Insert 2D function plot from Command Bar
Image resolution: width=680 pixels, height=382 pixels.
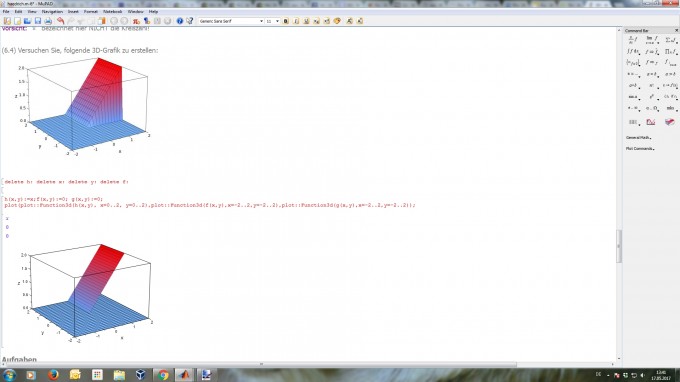pyautogui.click(x=651, y=122)
